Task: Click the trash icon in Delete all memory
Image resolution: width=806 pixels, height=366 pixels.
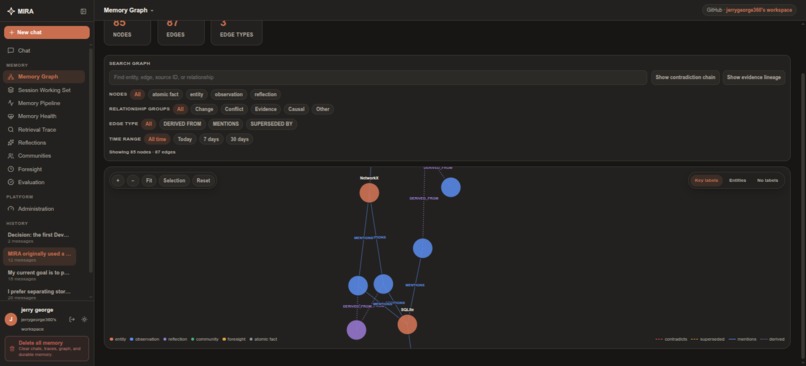Action: (x=12, y=349)
